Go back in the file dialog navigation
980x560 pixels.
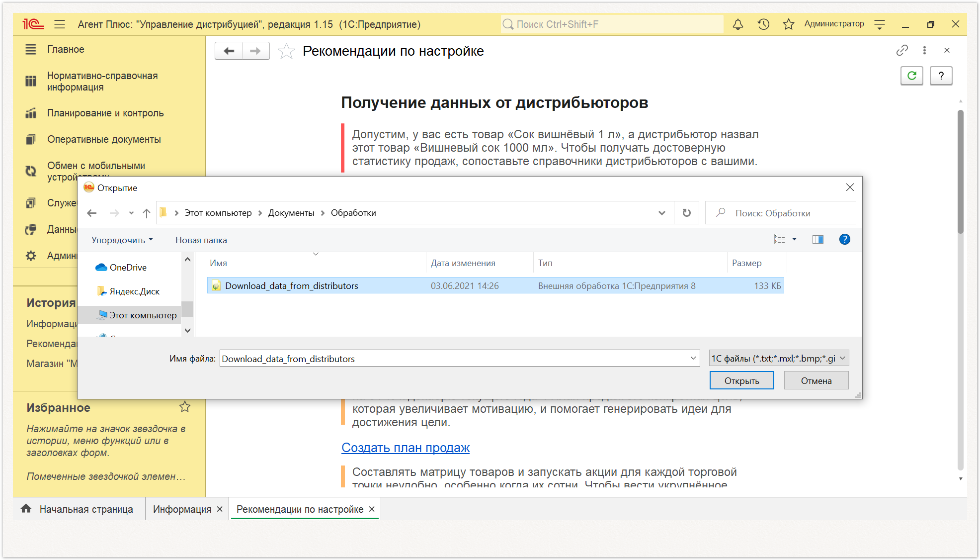click(x=91, y=213)
